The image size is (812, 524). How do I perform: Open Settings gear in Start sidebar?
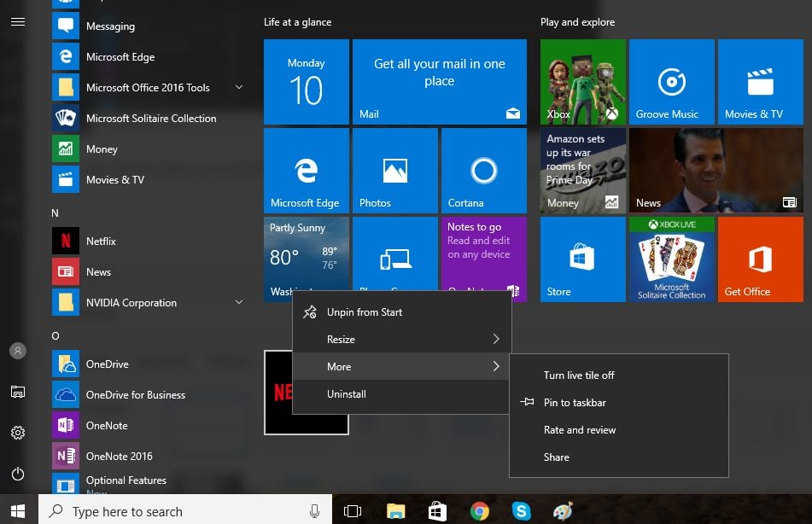tap(18, 433)
